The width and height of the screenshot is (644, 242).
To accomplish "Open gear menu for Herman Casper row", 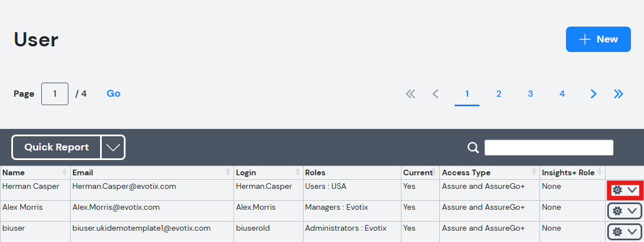I will coord(625,190).
